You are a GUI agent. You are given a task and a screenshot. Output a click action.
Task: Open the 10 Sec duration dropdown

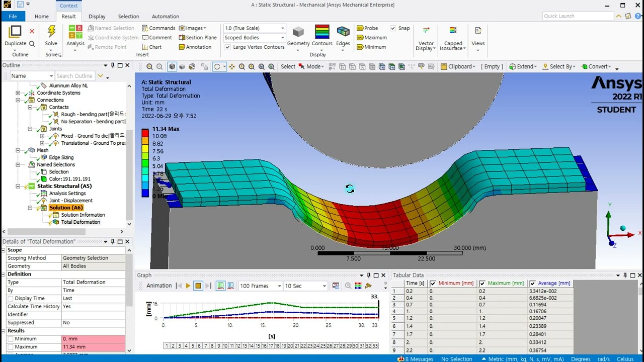(x=305, y=286)
